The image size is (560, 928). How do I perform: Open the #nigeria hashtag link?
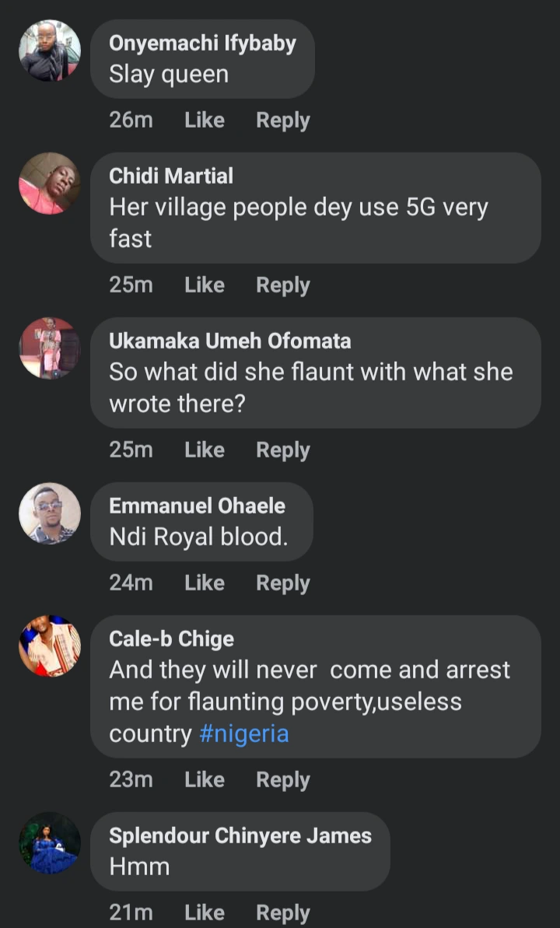point(244,734)
